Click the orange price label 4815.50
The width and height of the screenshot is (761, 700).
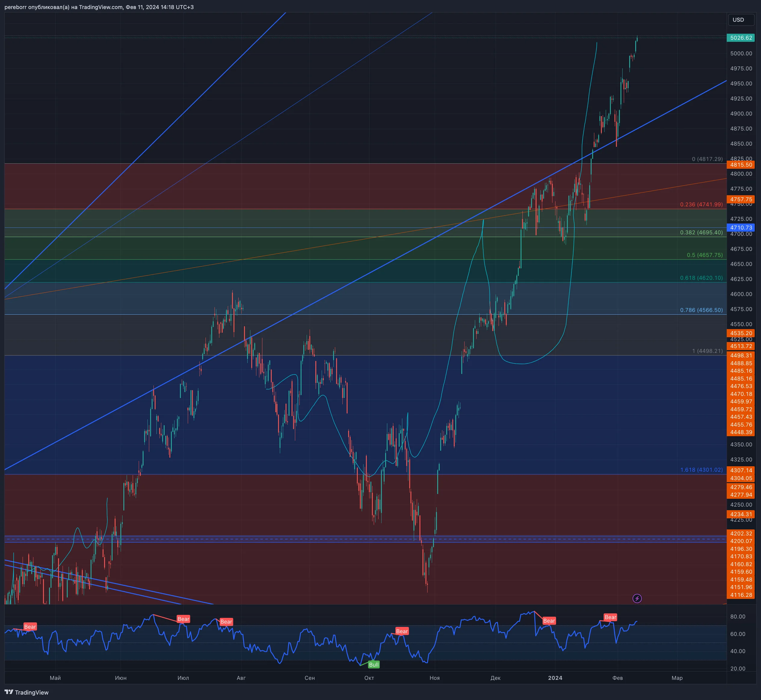(x=741, y=165)
